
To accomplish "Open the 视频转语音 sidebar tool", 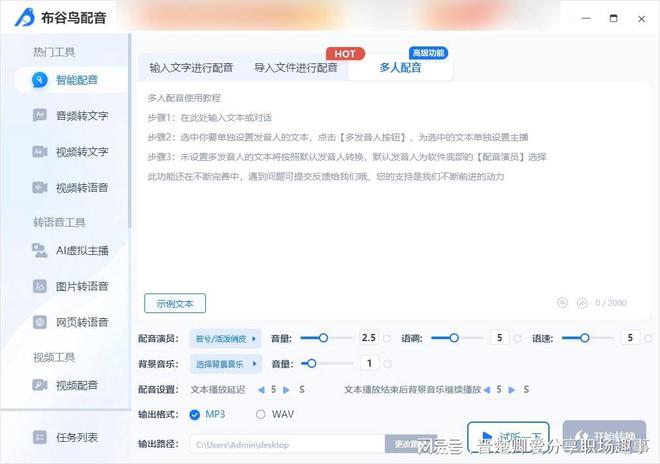I will point(71,187).
